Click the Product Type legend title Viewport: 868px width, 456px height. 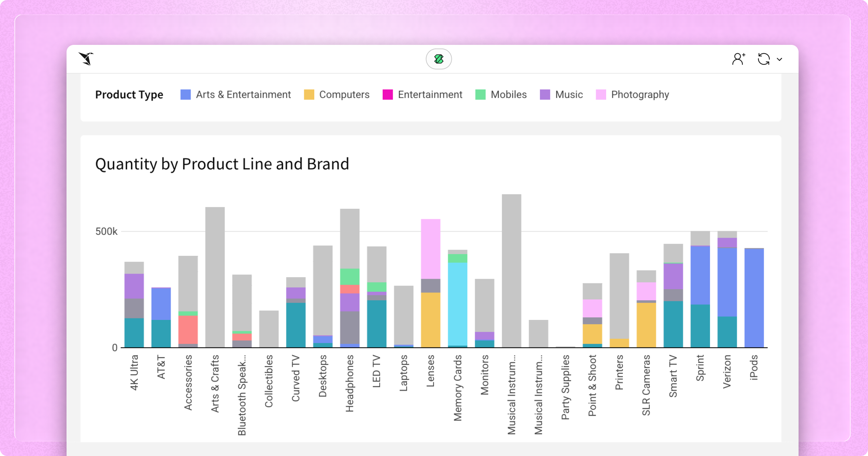pyautogui.click(x=129, y=95)
